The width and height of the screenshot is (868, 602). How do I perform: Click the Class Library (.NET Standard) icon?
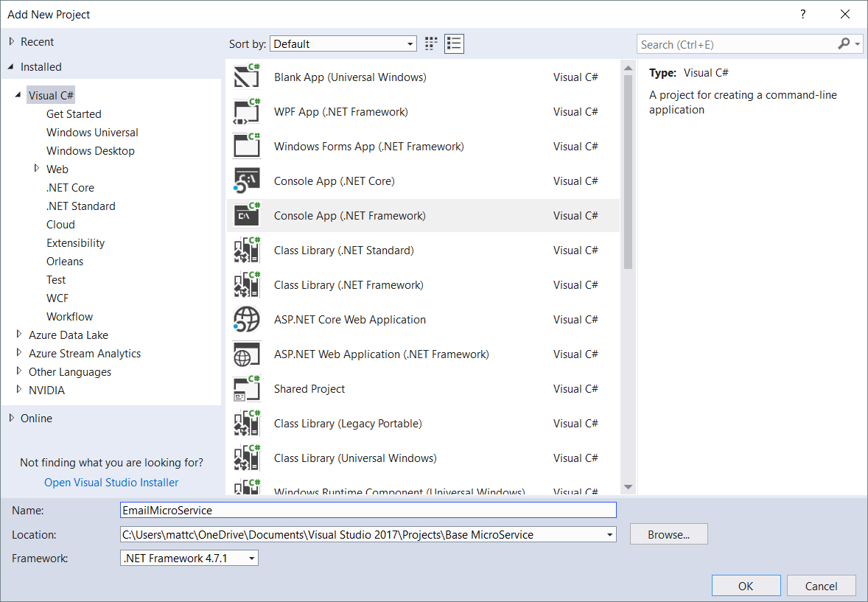[246, 250]
